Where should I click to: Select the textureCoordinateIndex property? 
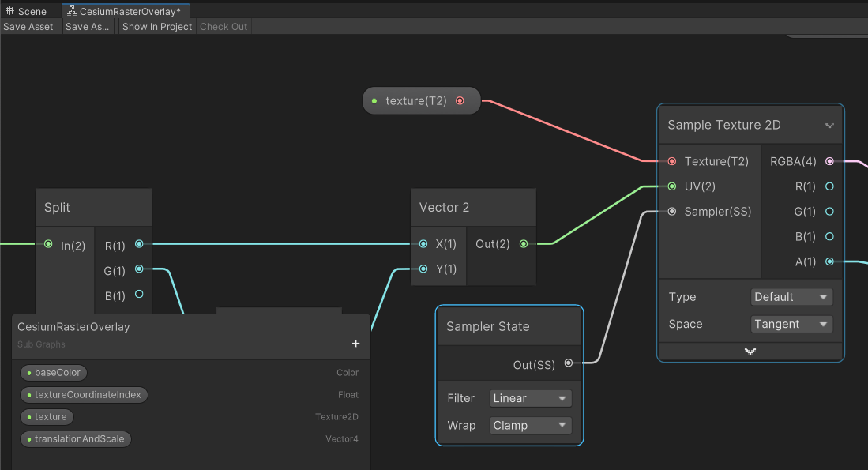coord(85,395)
